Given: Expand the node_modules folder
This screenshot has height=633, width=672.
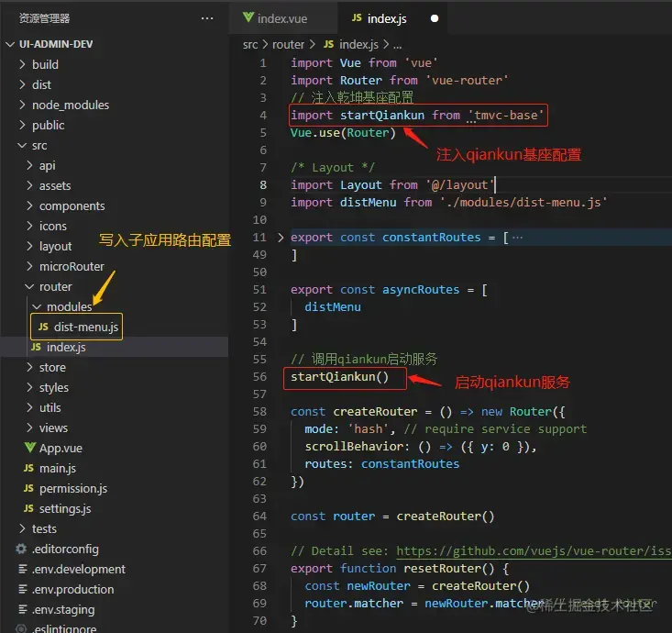Looking at the screenshot, I should pyautogui.click(x=22, y=105).
